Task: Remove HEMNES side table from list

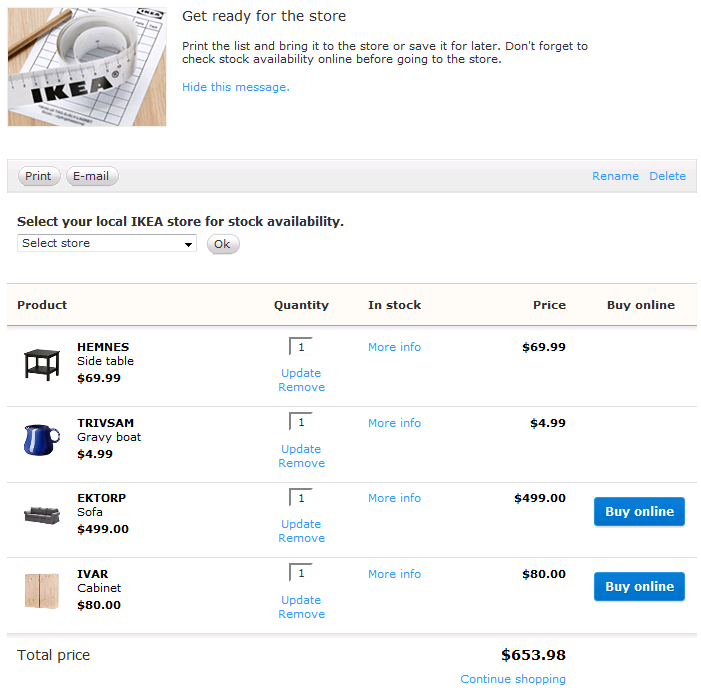Action: point(301,387)
